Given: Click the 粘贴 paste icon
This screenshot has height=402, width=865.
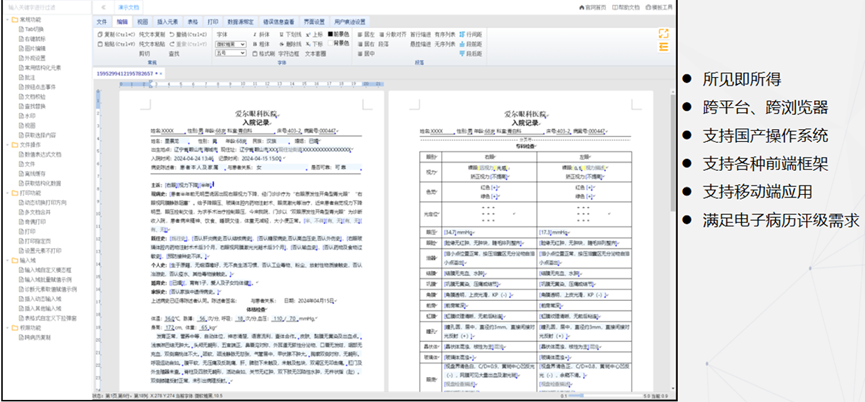Looking at the screenshot, I should (x=100, y=45).
